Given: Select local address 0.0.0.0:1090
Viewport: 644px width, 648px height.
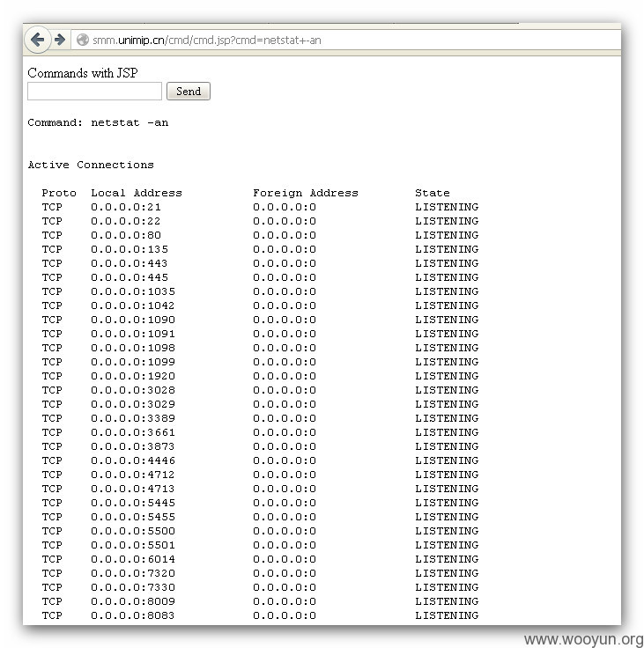Looking at the screenshot, I should (133, 320).
